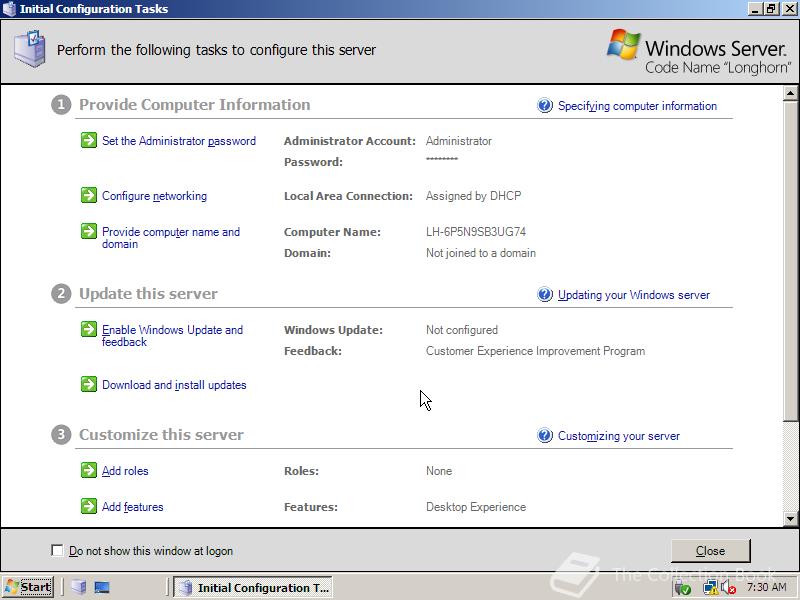Click green arrow icon beside Set the Administrator password

(89, 140)
